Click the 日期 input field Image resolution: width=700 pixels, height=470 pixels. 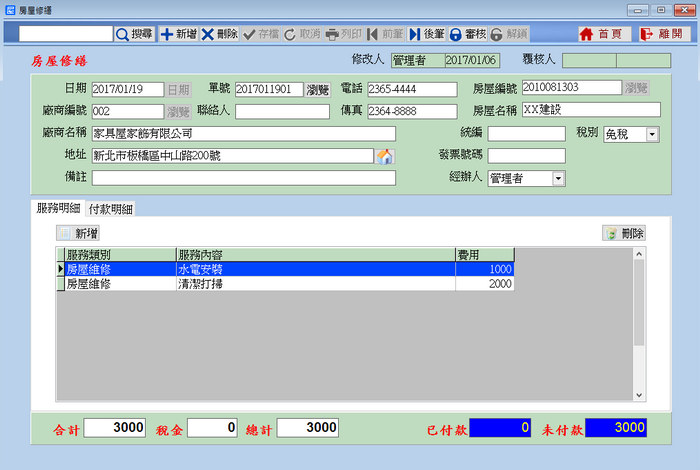[x=128, y=89]
